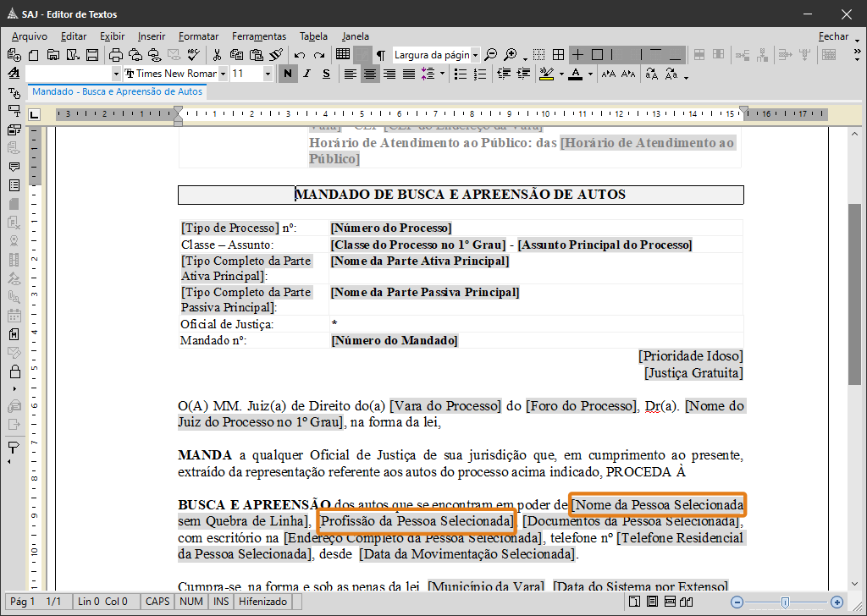Open the font color dropdown arrow
The height and width of the screenshot is (616, 867).
590,74
